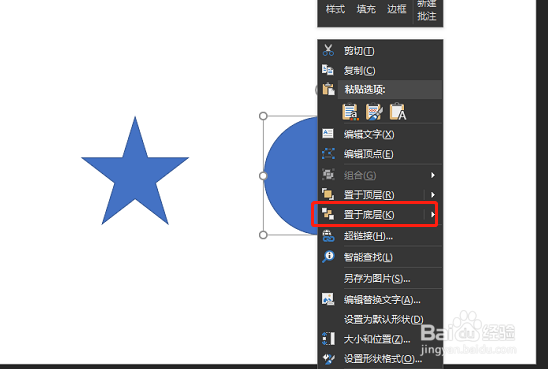Click the Bring to Front icon
This screenshot has width=548, height=369.
tap(328, 194)
